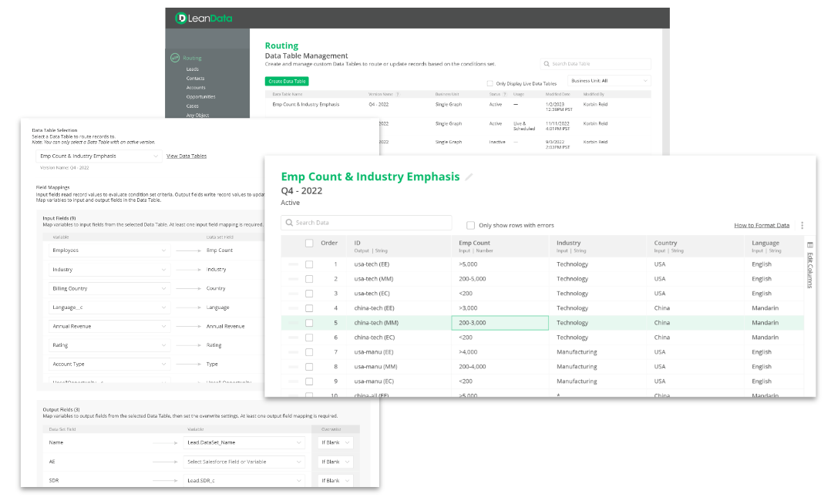Click the help icon beside Version Name column

click(398, 94)
